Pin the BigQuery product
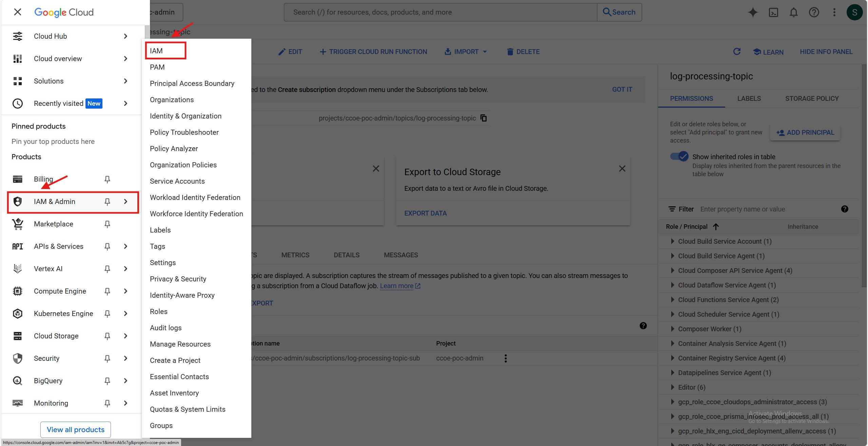868x446 pixels. pos(107,381)
